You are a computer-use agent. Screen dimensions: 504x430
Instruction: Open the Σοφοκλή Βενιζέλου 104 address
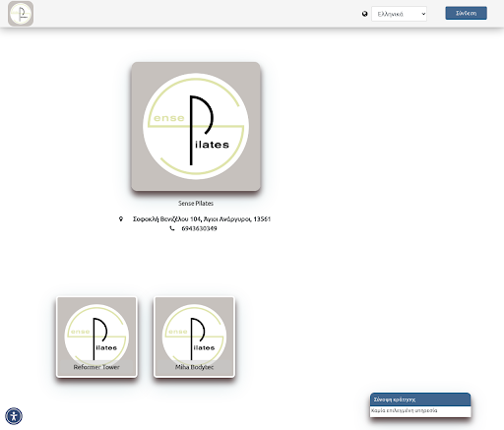tap(202, 218)
